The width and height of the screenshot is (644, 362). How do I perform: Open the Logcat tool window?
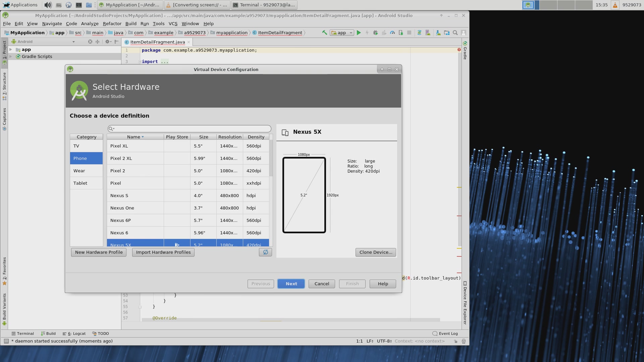pos(74,334)
